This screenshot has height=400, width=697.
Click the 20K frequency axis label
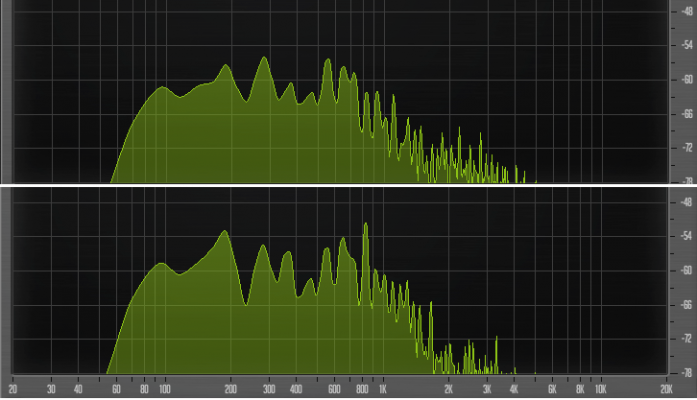[666, 389]
